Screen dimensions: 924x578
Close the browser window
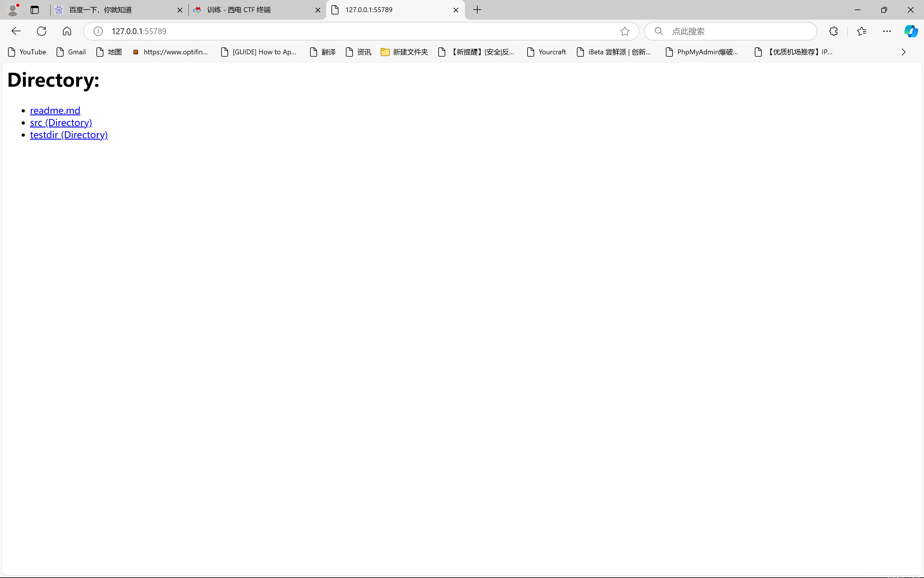pos(911,10)
